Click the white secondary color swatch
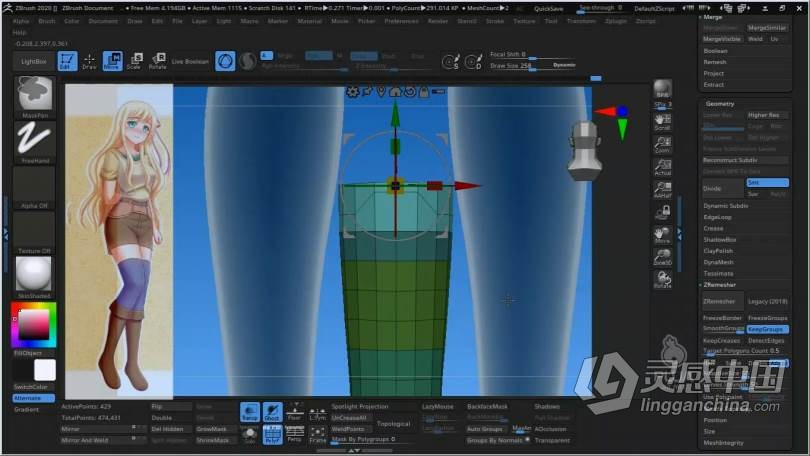The image size is (810, 456). click(45, 370)
